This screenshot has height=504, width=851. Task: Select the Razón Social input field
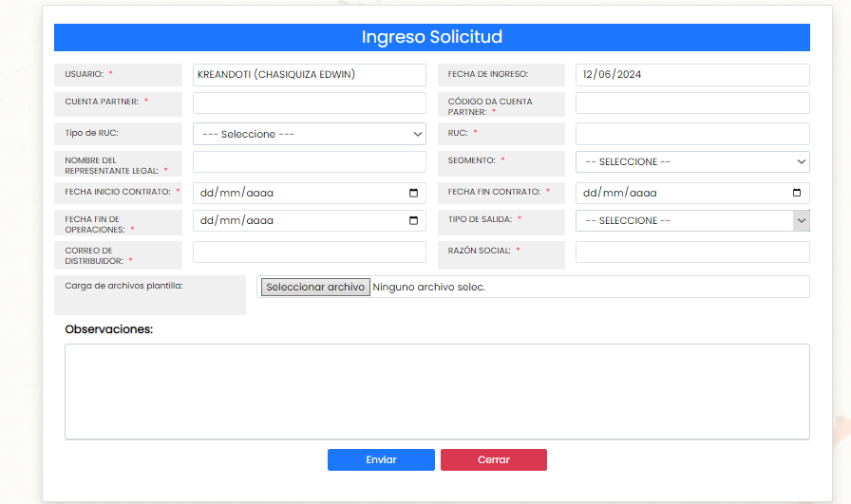click(692, 252)
